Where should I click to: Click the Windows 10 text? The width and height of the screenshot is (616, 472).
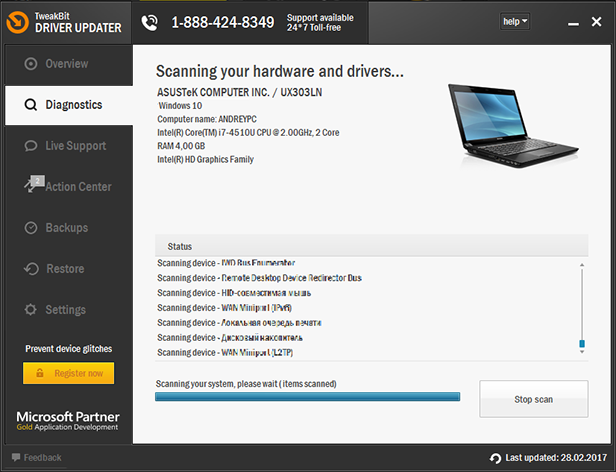(x=180, y=106)
